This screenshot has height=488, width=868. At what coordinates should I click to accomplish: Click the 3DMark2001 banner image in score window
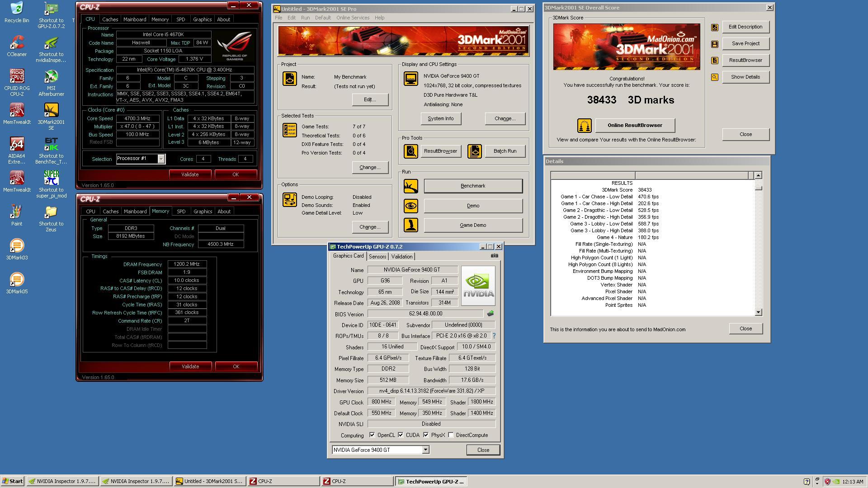[x=626, y=47]
